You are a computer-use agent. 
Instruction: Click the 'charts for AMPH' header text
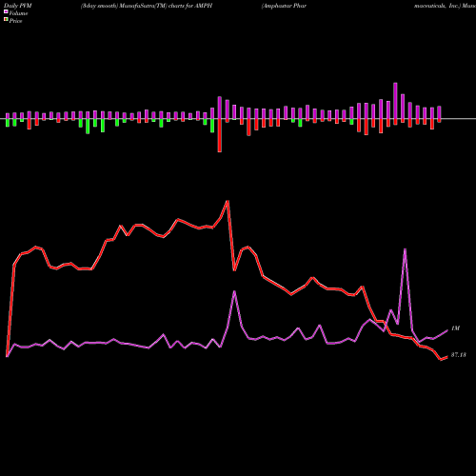(190, 6)
